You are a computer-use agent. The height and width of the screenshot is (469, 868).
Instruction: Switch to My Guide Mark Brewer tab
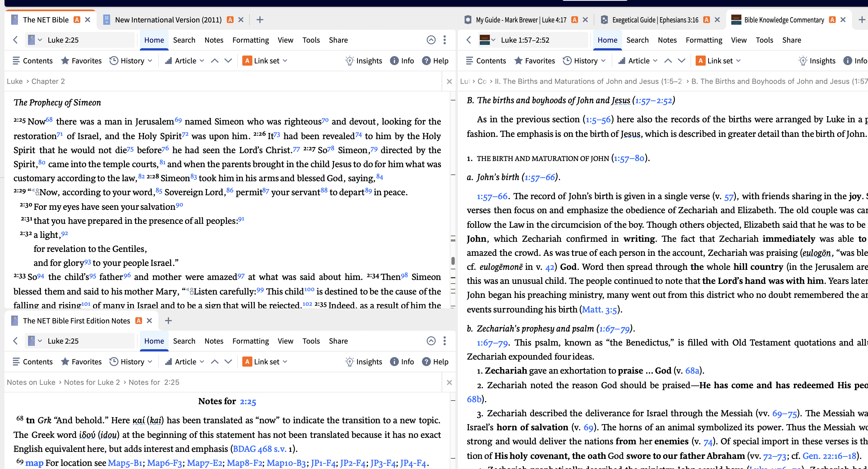tap(521, 20)
